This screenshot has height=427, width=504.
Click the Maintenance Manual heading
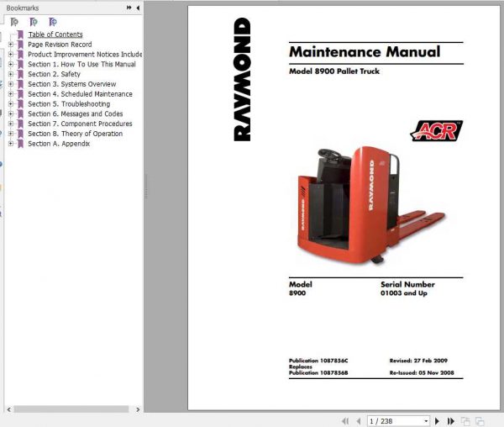[x=365, y=52]
